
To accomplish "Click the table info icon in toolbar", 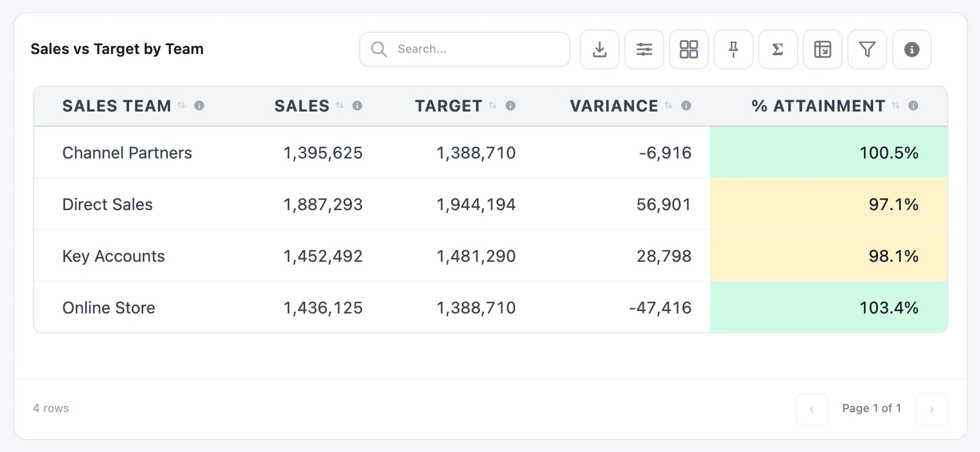I will (912, 49).
